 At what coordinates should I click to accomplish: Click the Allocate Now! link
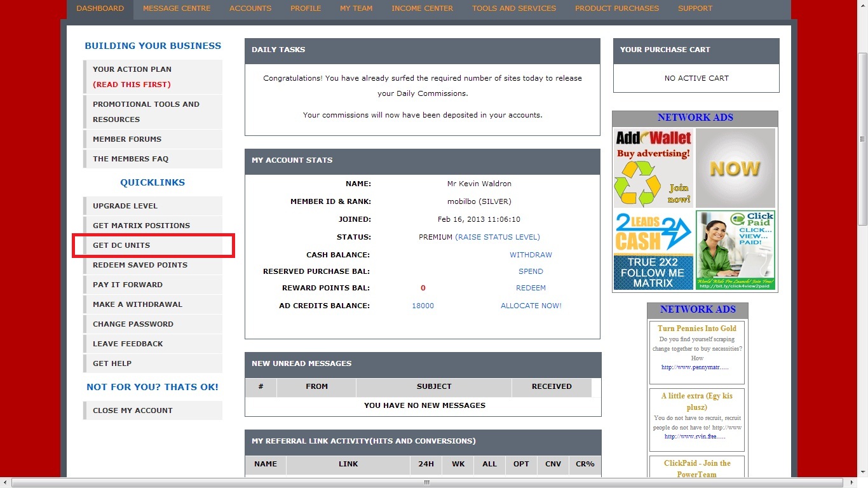coord(531,306)
